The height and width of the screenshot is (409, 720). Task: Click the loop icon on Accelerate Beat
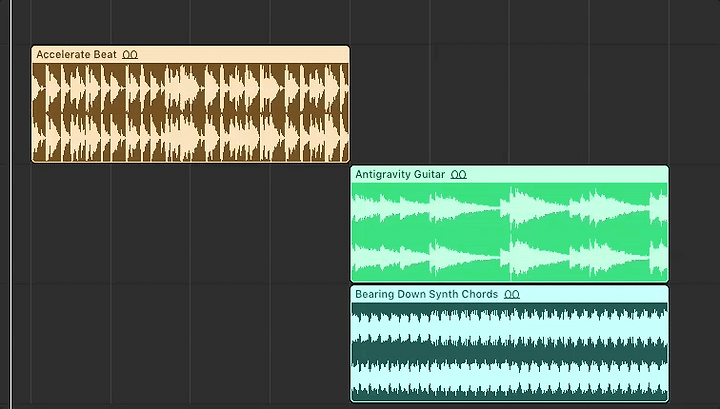pyautogui.click(x=130, y=55)
